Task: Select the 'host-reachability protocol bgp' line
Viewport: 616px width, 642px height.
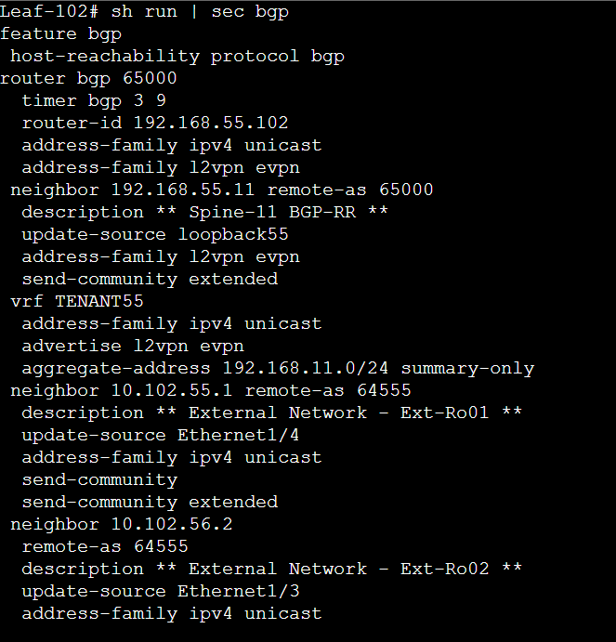Action: [177, 56]
